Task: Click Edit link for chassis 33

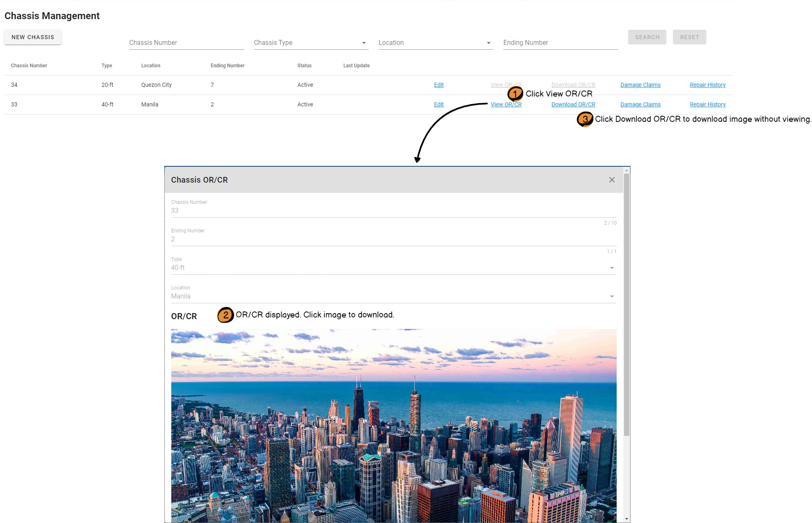Action: [x=438, y=104]
